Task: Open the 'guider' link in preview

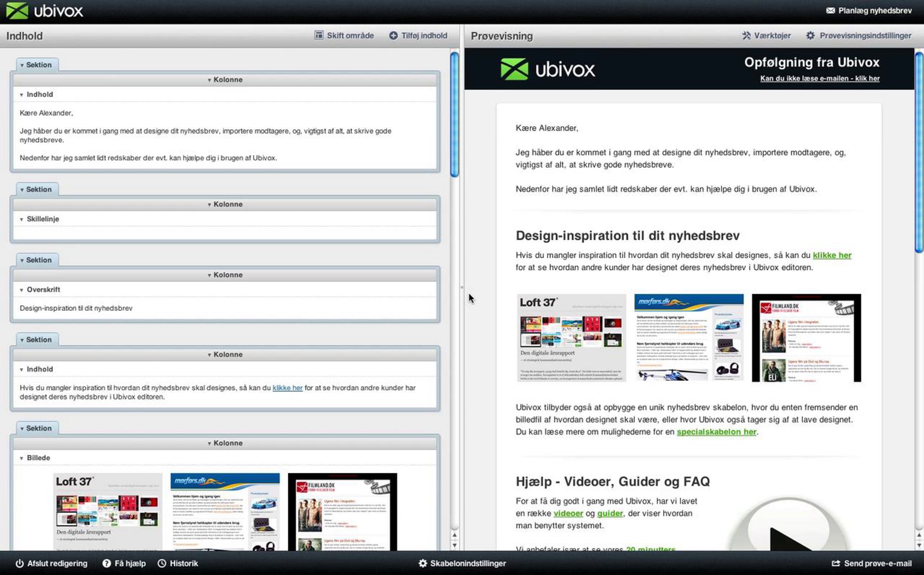Action: [610, 513]
